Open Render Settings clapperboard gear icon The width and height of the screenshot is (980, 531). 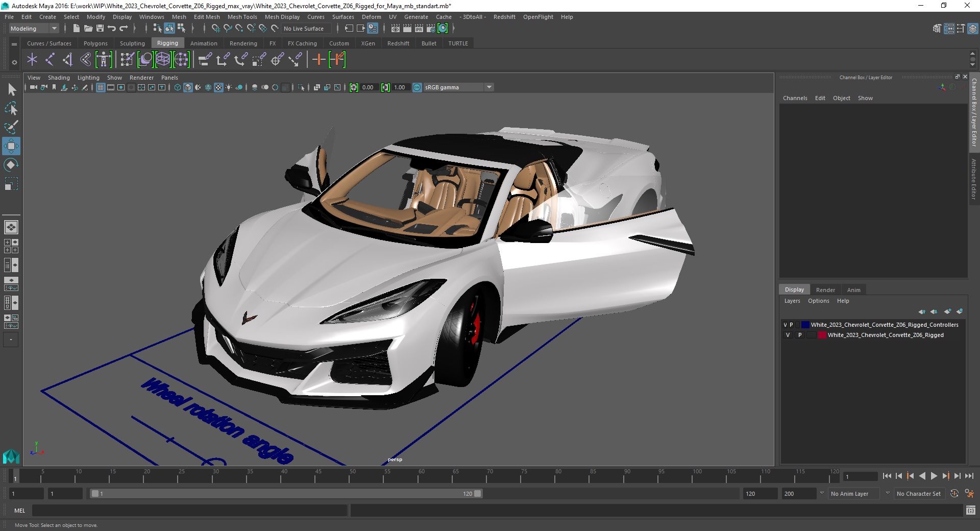[x=431, y=29]
